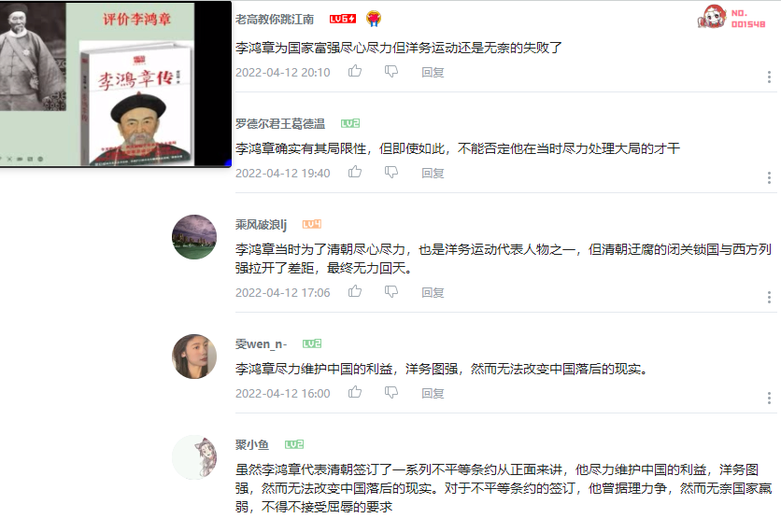Open more options on the 17:06 comment
Screen dimensions: 781x532
click(769, 297)
